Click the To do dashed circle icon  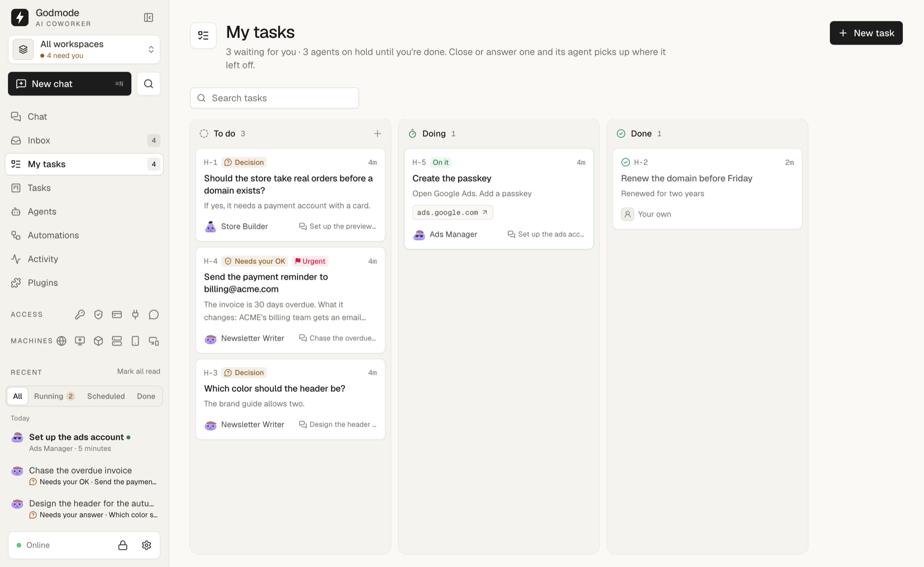204,133
